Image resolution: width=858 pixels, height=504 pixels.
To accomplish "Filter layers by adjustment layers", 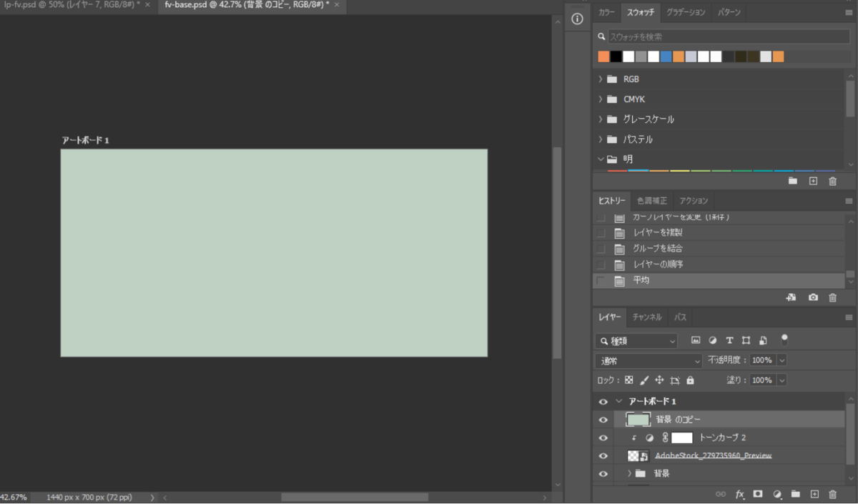I will pyautogui.click(x=713, y=341).
